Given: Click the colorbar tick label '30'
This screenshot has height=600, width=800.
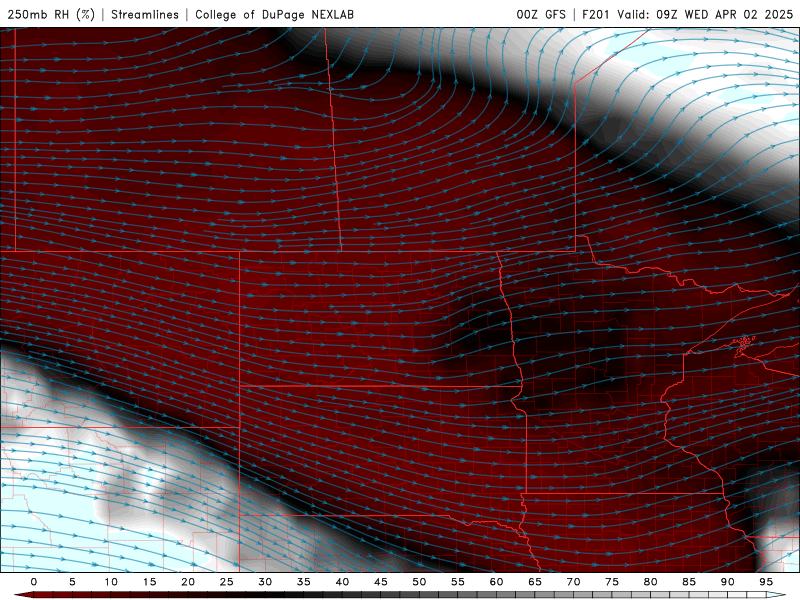Looking at the screenshot, I should 265,582.
